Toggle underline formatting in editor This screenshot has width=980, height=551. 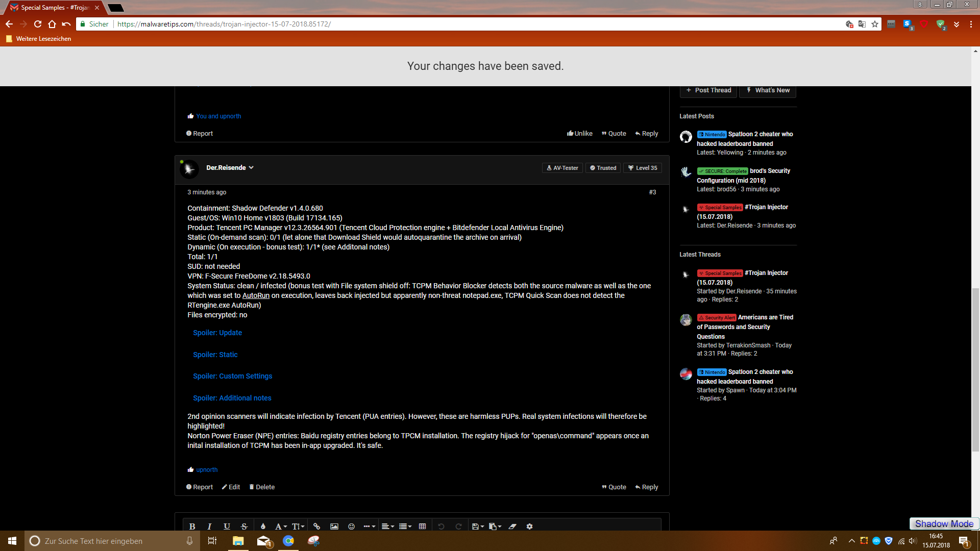227,526
